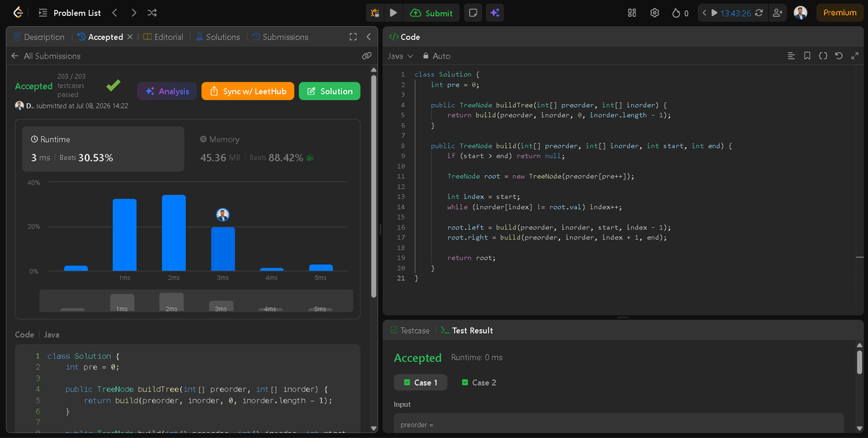Click the 5ms bar in runtime chart
The height and width of the screenshot is (438, 868).
tap(321, 268)
